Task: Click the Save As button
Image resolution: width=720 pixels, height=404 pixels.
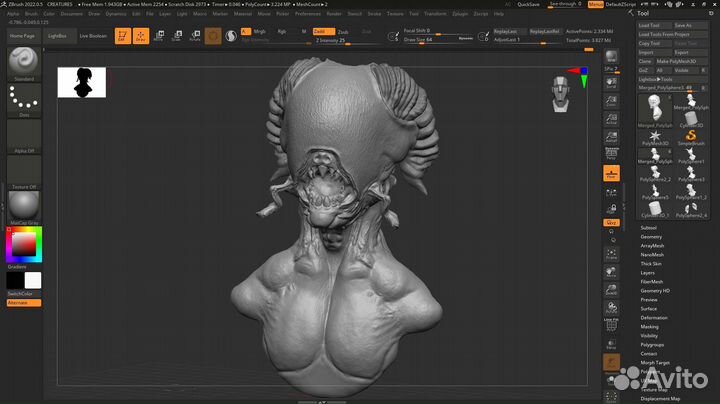Action: tap(691, 25)
